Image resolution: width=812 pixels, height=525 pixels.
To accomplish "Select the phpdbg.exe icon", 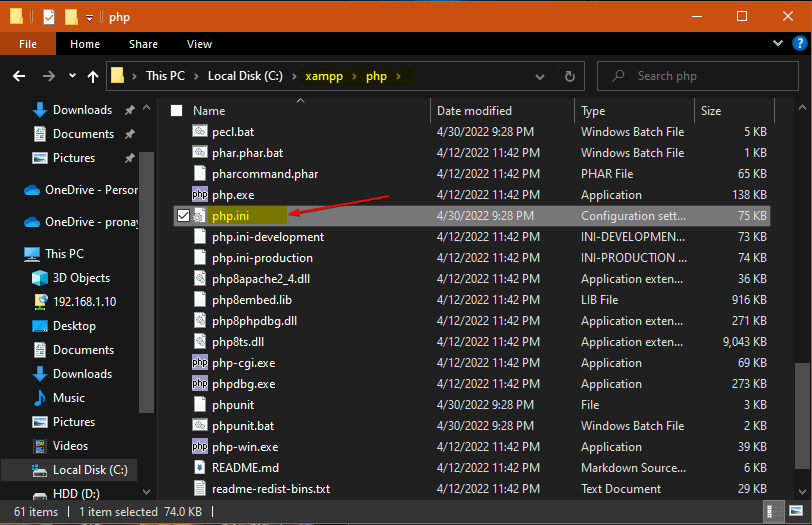I will 200,384.
